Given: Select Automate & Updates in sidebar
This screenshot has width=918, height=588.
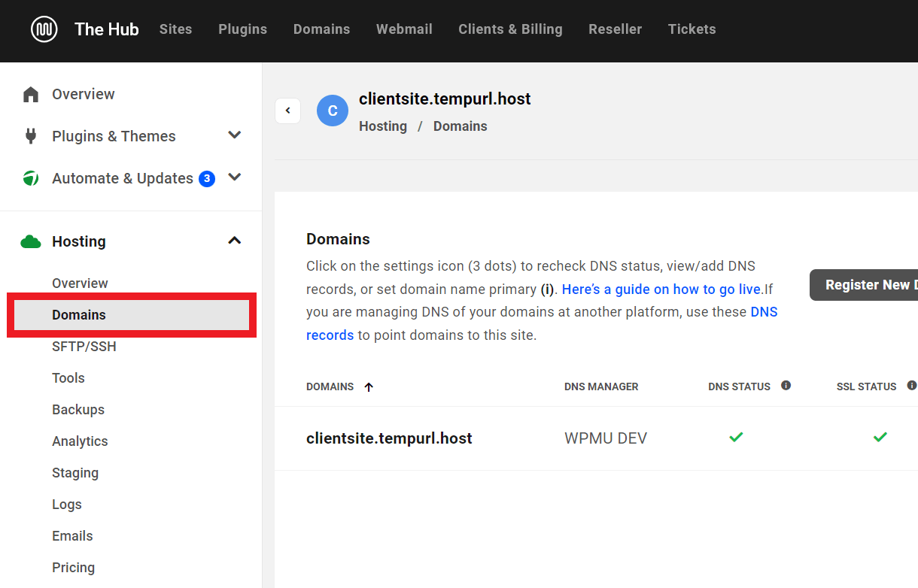Looking at the screenshot, I should [x=123, y=178].
